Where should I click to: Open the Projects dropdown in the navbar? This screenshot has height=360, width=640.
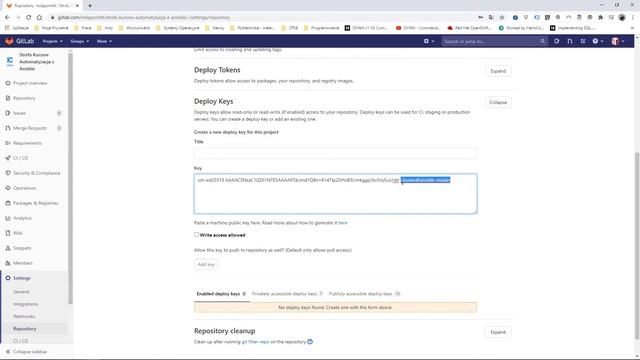(x=53, y=41)
